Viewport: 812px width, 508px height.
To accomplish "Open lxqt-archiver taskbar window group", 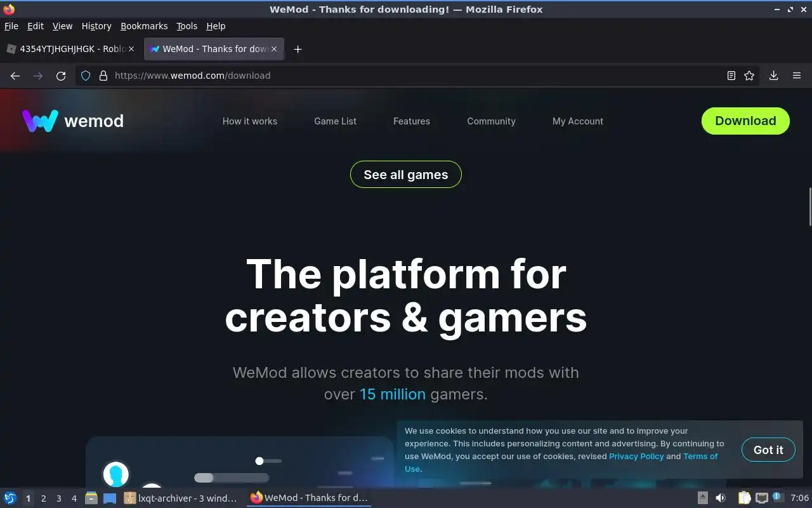I will [x=182, y=498].
